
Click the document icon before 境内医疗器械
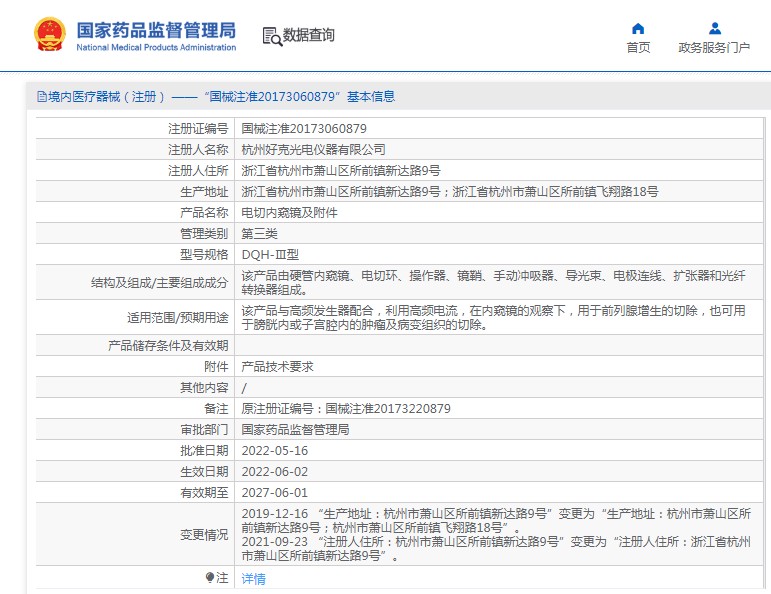42,97
